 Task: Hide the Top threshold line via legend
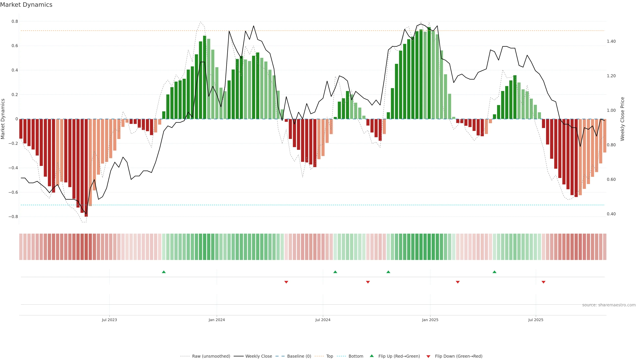pyautogui.click(x=330, y=356)
